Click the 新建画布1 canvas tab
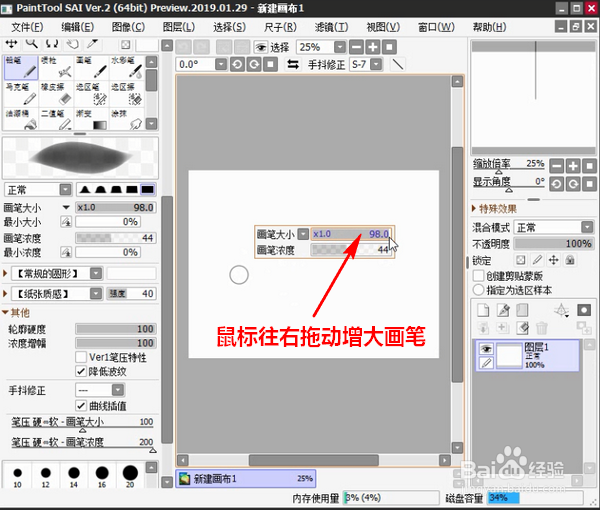The width and height of the screenshot is (600, 510). [246, 479]
